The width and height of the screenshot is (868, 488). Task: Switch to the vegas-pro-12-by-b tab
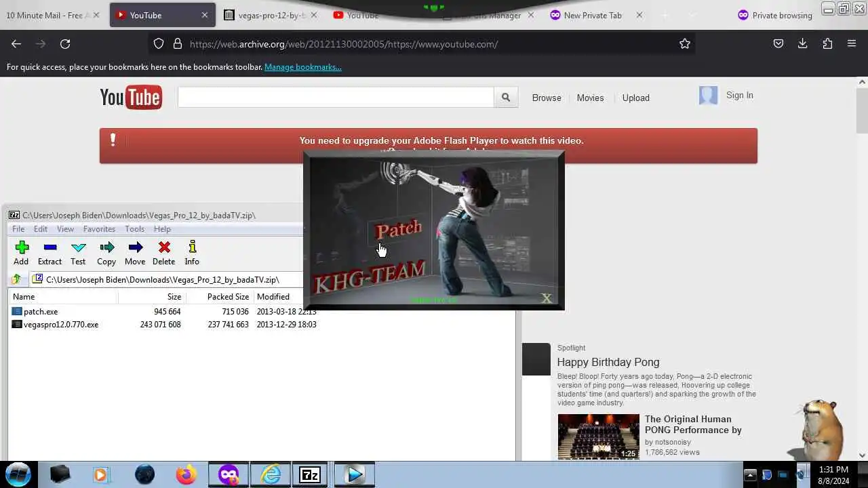tap(271, 15)
